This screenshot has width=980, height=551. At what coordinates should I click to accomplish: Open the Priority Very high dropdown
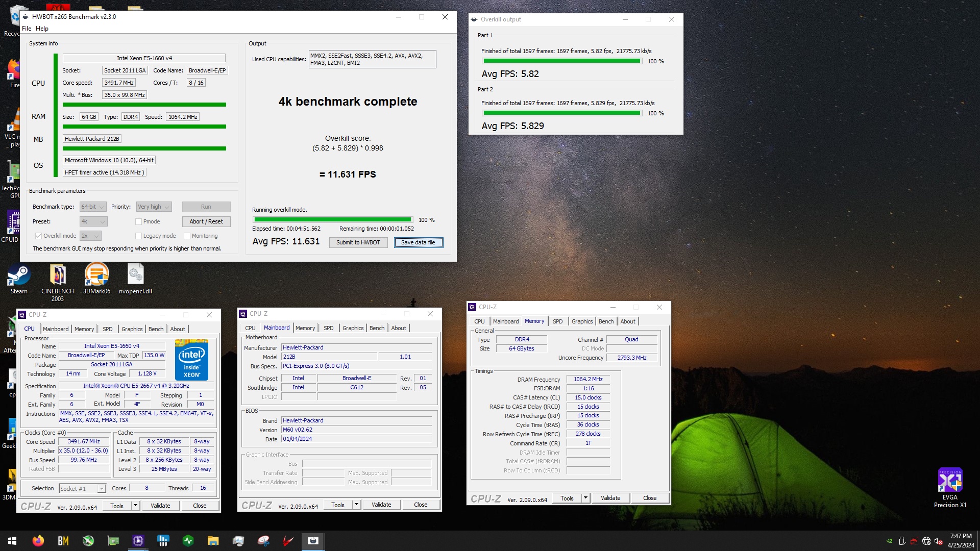154,207
